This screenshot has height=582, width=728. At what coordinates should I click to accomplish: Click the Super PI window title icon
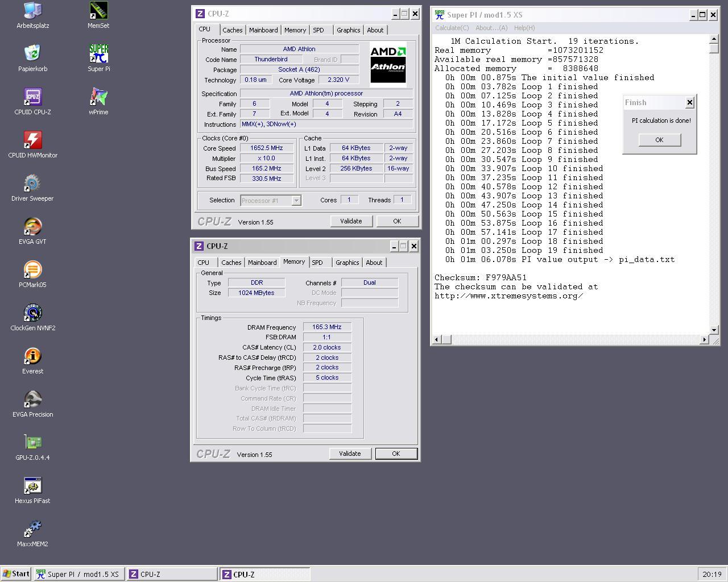point(439,15)
